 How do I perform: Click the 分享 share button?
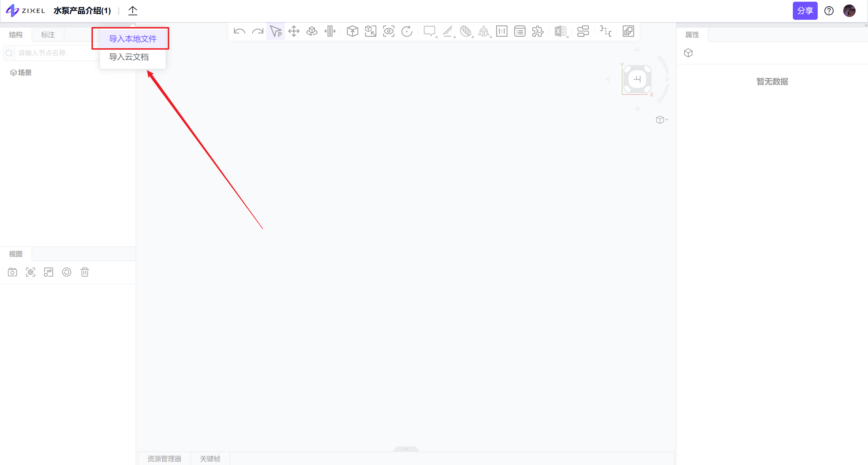(x=805, y=11)
